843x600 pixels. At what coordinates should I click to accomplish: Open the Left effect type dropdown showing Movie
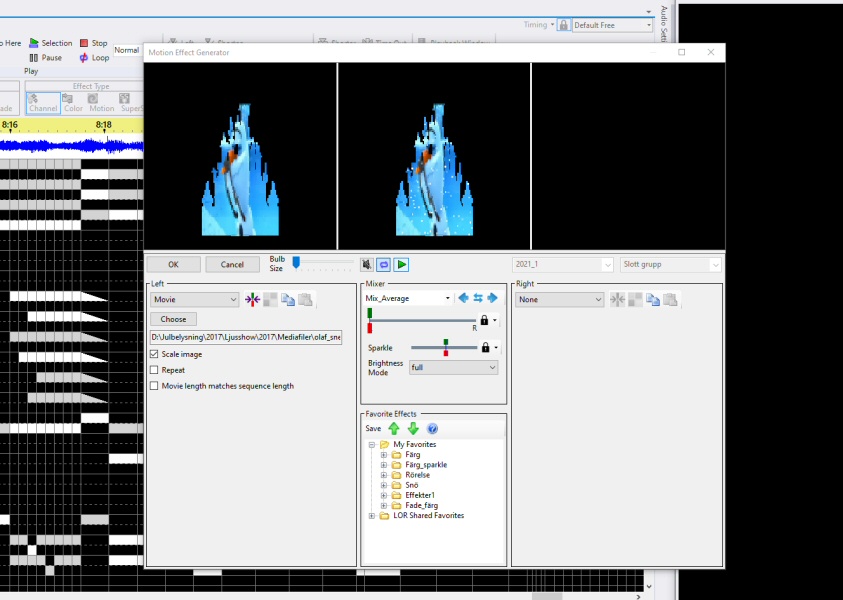click(195, 299)
